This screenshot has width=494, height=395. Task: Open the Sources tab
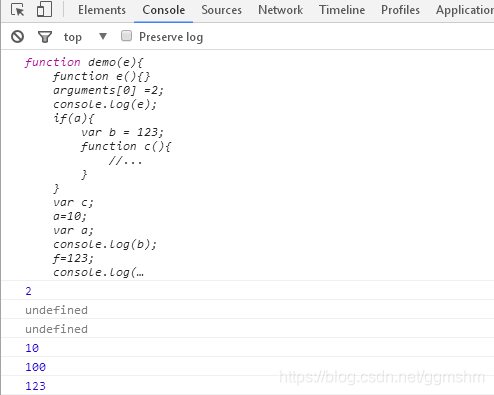(x=221, y=10)
